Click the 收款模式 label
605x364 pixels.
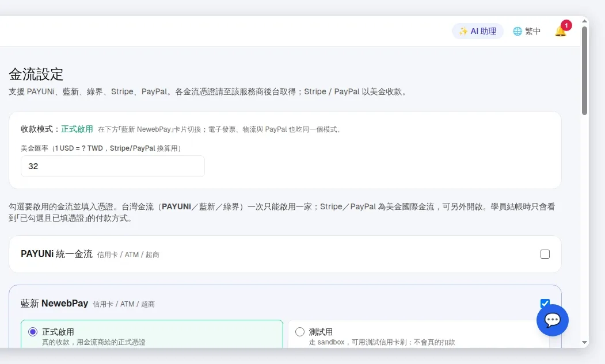tap(40, 129)
